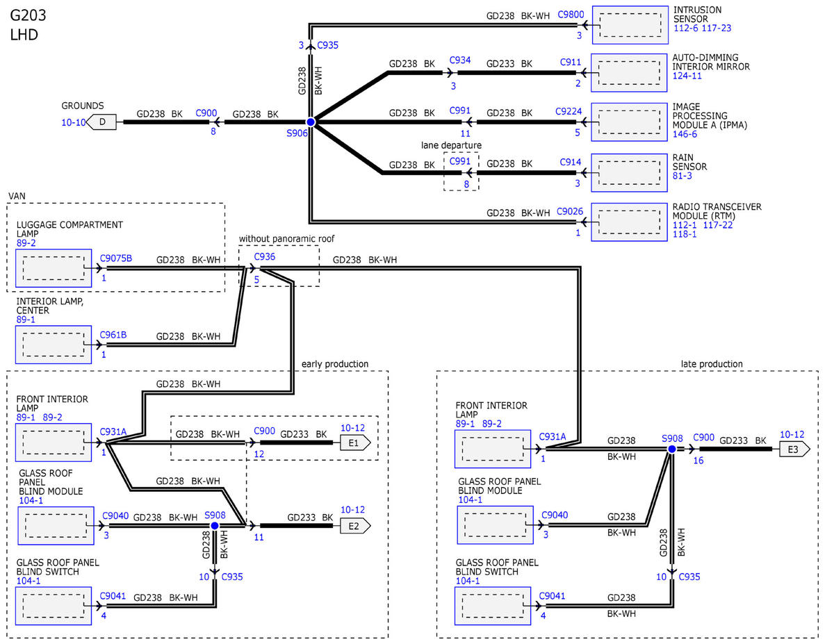The image size is (834, 644).
Task: Click the Luggage Compartment Lamp component box
Action: point(54,267)
